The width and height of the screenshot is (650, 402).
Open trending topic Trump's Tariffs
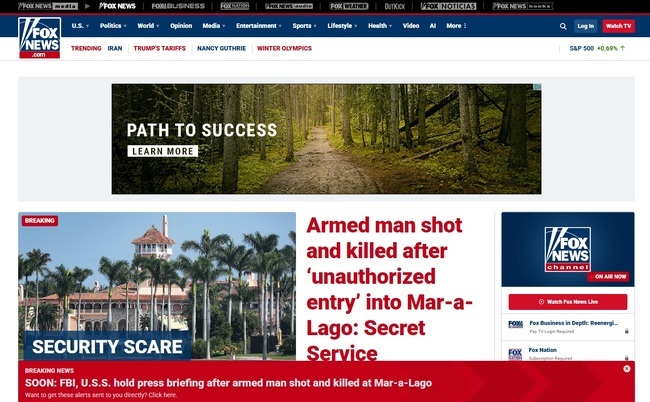[x=160, y=48]
